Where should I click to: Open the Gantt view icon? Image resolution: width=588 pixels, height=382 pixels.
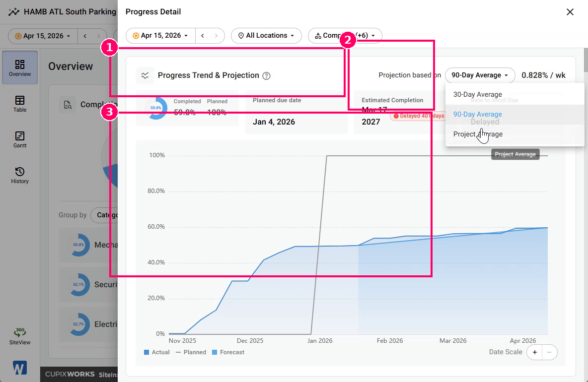pos(20,139)
